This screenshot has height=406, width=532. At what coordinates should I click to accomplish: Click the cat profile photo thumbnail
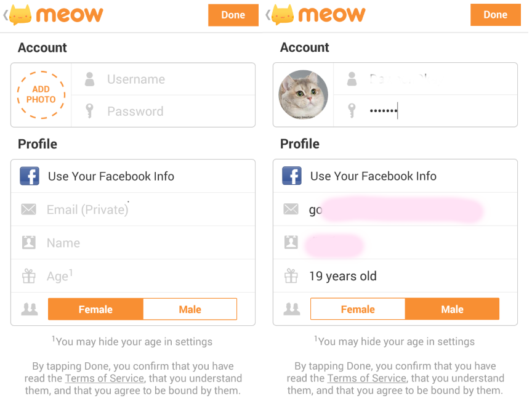[x=304, y=94]
